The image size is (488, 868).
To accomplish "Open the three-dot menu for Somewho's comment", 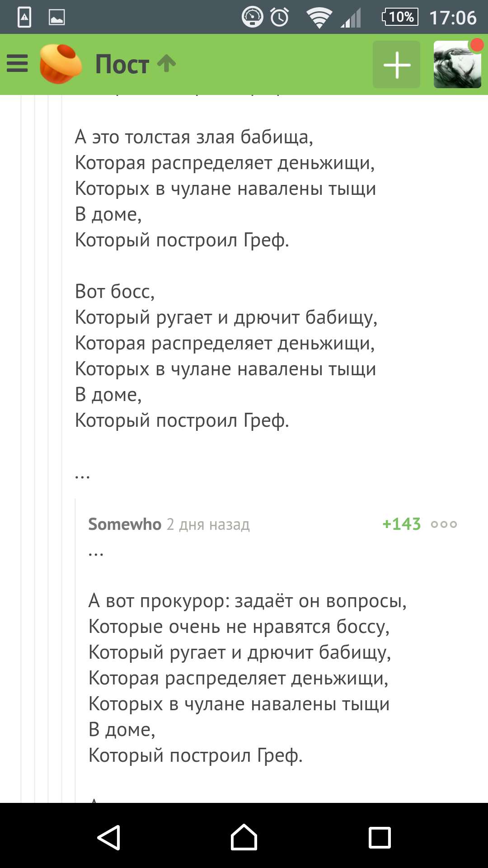I will click(x=444, y=524).
